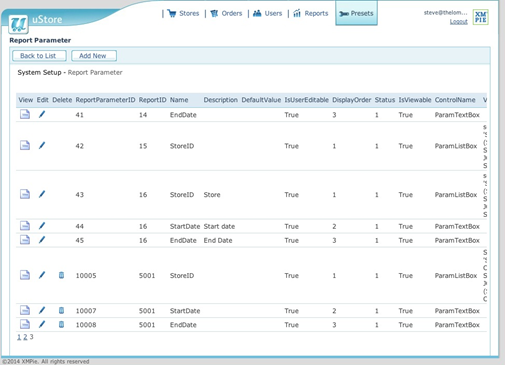
Task: Click ReportID 15 cell
Action: 143,146
